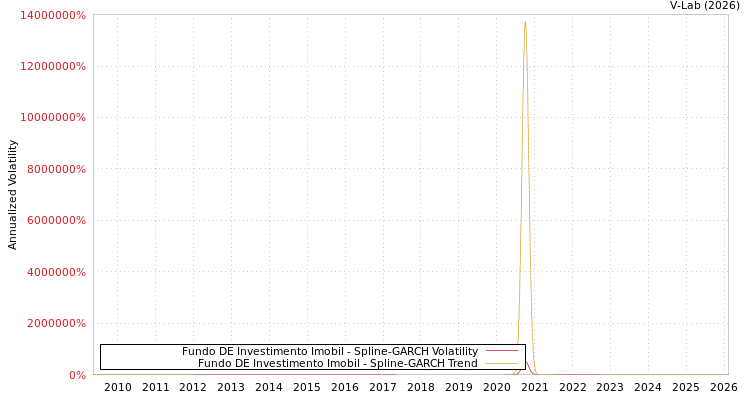Click the 2020 x-axis label
This screenshot has height=400, width=750.
click(x=496, y=387)
